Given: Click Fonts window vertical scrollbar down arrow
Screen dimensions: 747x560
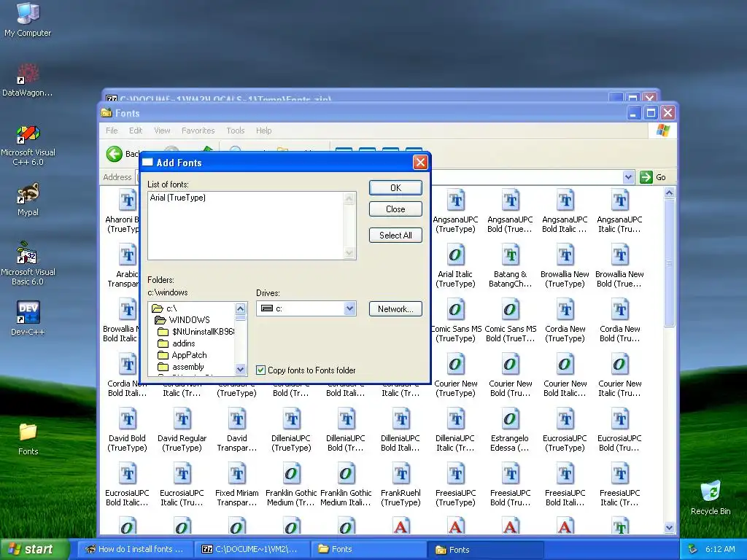Looking at the screenshot, I should [x=669, y=528].
